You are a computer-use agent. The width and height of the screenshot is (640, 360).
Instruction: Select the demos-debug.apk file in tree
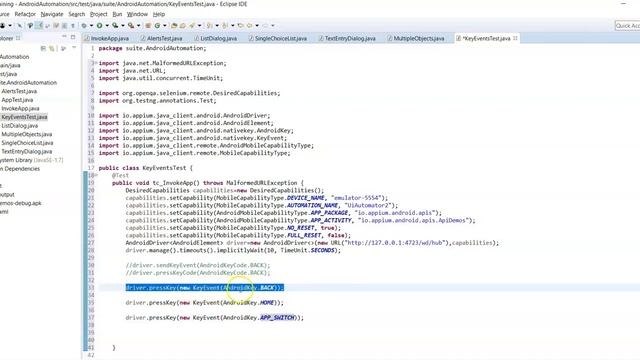coord(21,203)
